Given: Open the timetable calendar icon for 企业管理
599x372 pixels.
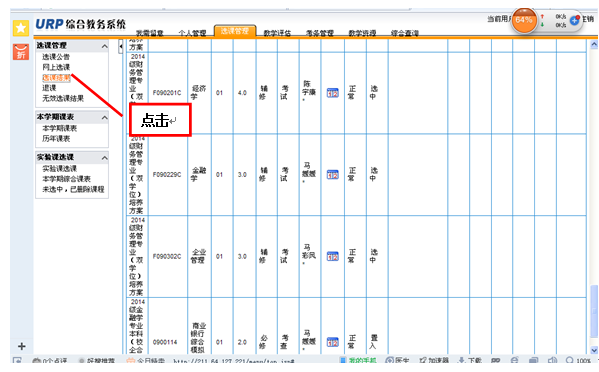Looking at the screenshot, I should (332, 256).
